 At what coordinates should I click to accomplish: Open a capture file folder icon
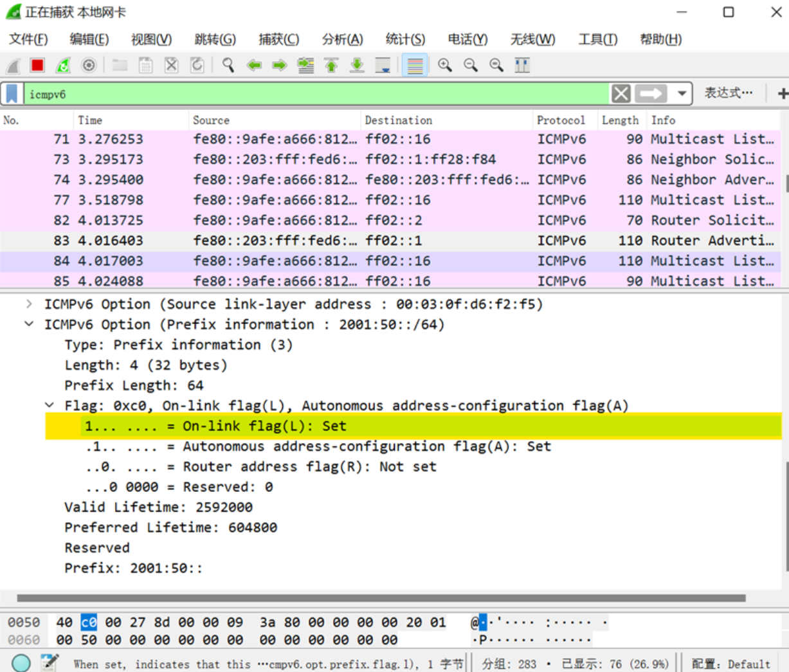tap(120, 66)
